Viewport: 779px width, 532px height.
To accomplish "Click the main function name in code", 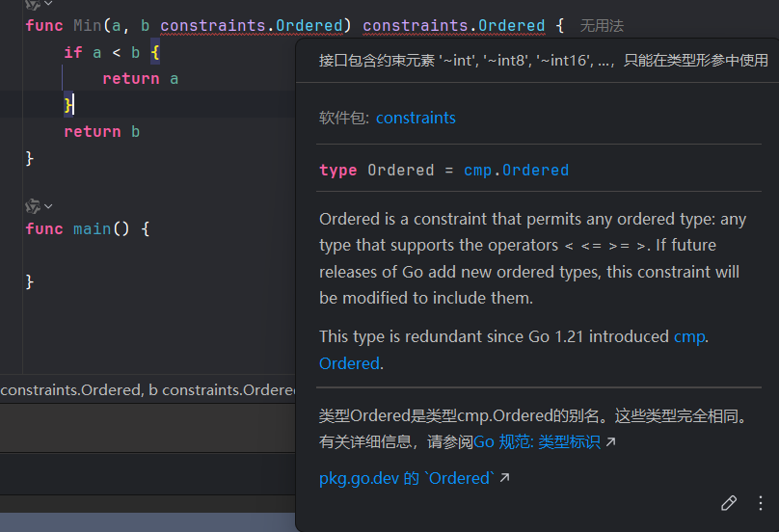I will (93, 229).
